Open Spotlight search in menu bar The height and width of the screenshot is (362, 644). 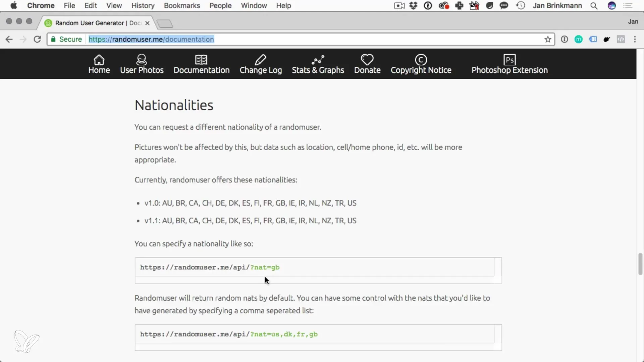594,6
